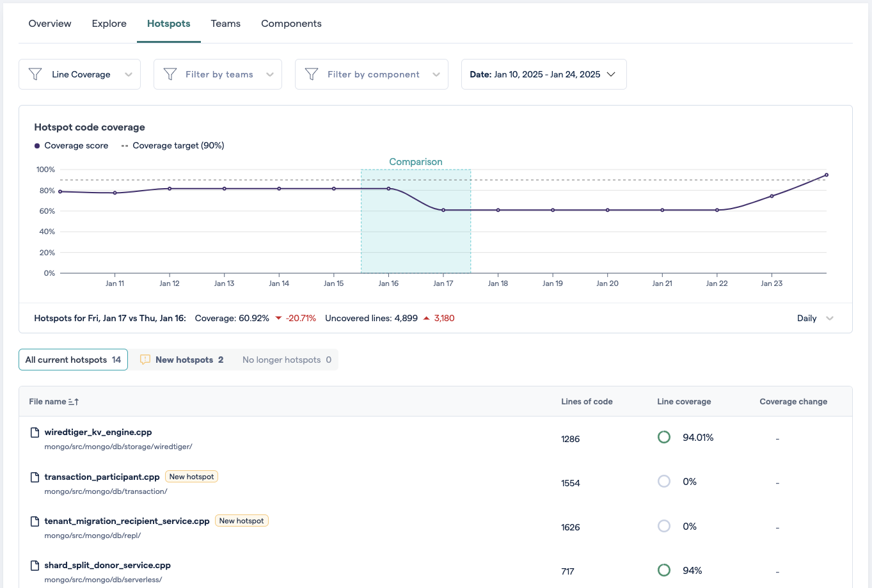Click the sort icon next to File name

coord(74,402)
